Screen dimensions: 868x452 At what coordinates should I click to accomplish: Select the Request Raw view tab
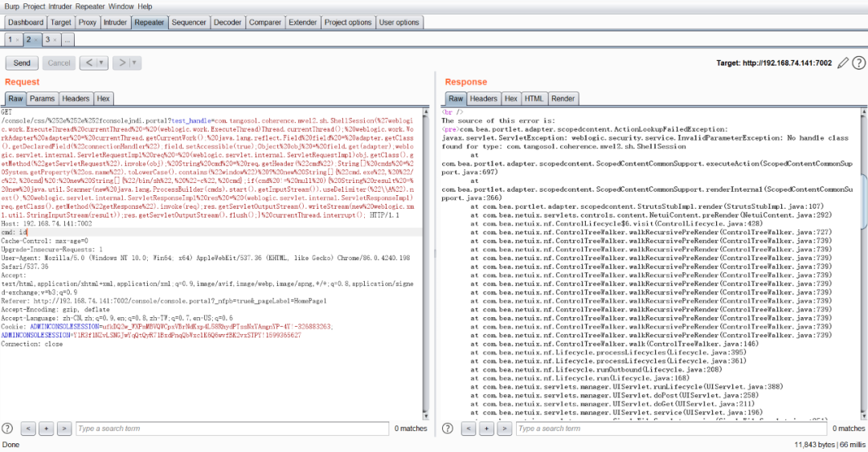point(15,99)
